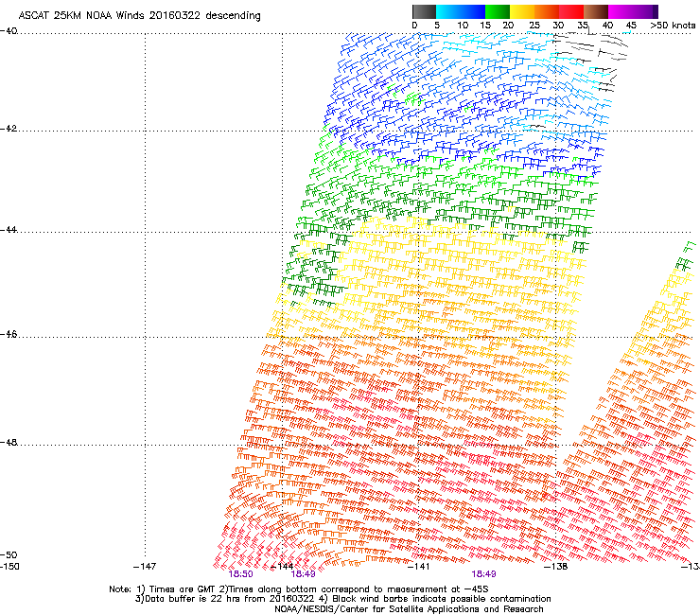
Task: Click the purple '18:50' time label
Action: pos(240,574)
